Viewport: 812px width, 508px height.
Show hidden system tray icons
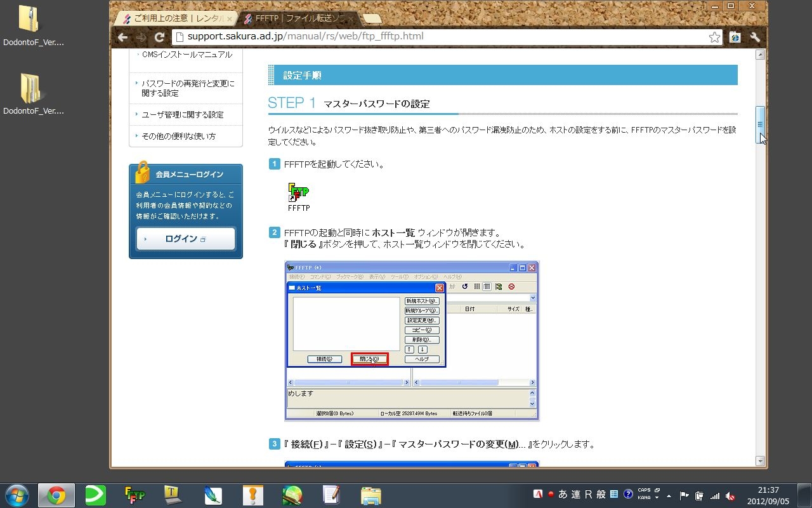669,496
